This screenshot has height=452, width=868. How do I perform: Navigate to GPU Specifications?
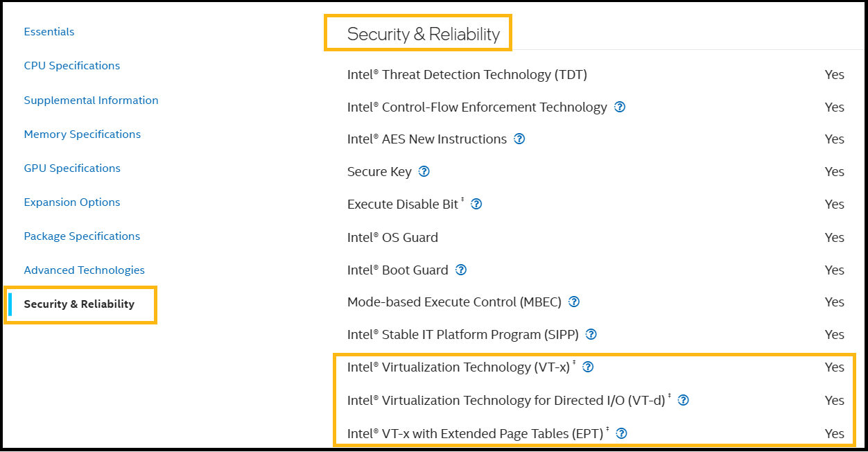pos(72,168)
